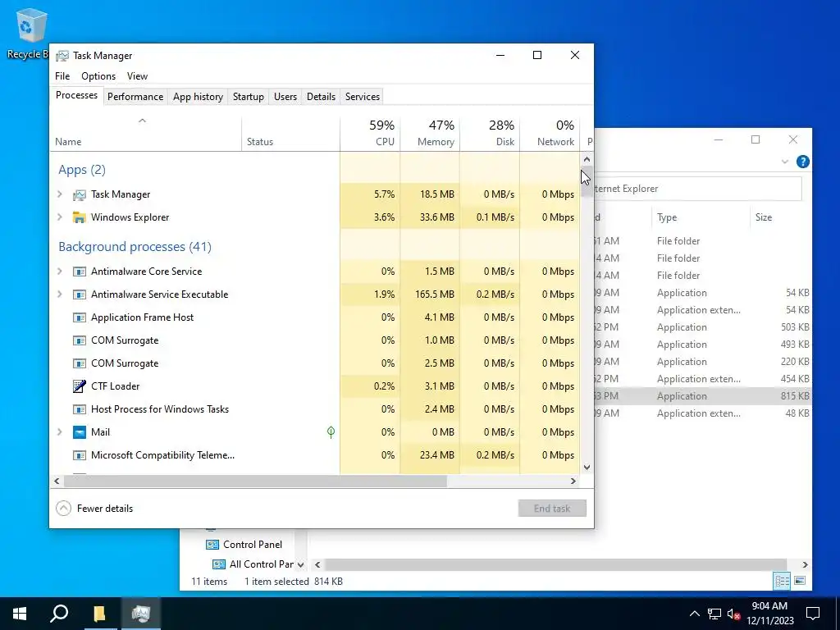Open the taskbar clock and date
The image size is (840, 630).
(x=769, y=614)
